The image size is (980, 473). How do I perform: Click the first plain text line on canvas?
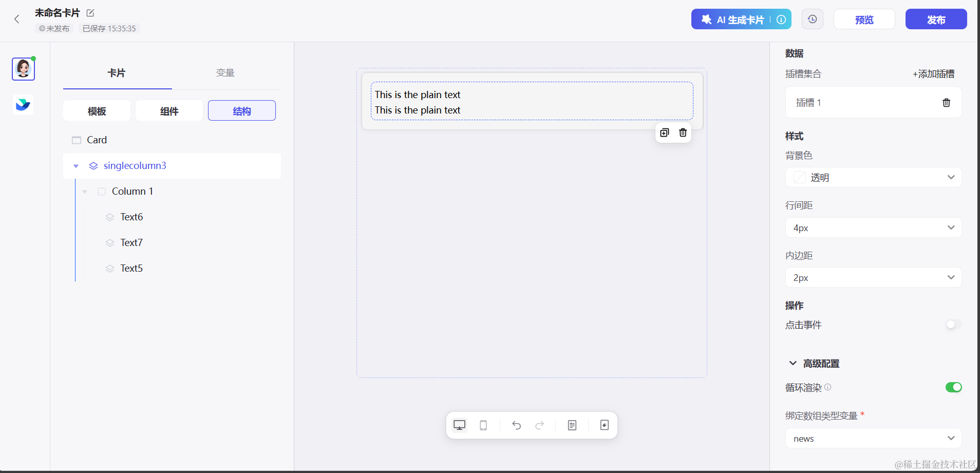[x=418, y=94]
